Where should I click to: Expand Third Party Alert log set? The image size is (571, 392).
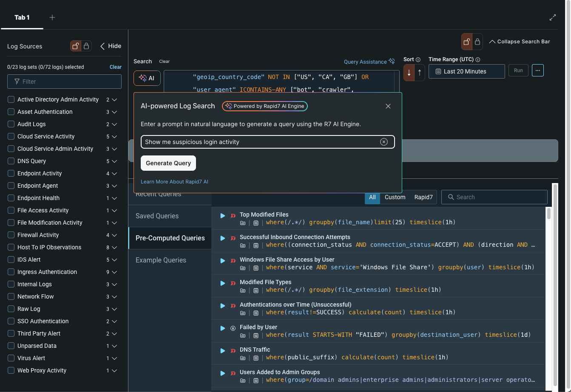pyautogui.click(x=114, y=334)
